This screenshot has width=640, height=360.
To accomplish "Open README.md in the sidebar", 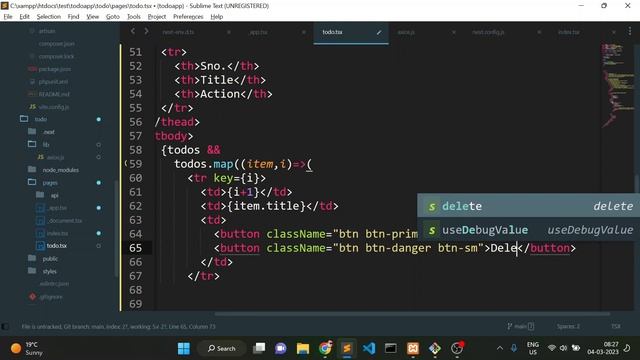I will click(54, 94).
